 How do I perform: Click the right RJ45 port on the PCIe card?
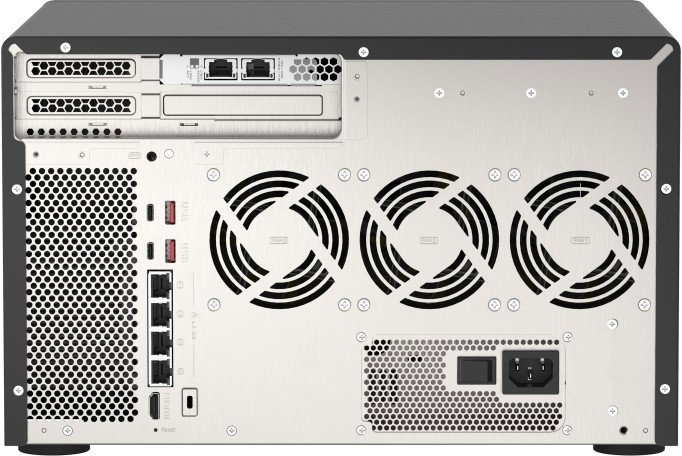click(258, 69)
